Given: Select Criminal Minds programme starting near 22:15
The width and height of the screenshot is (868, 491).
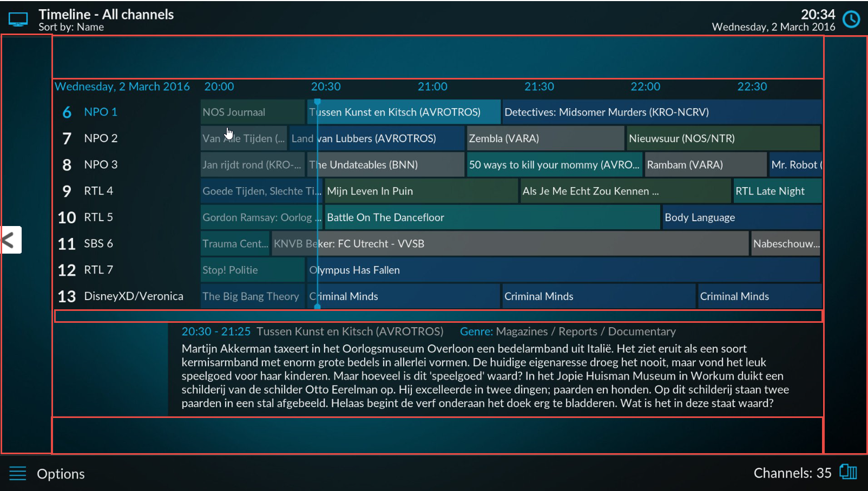Looking at the screenshot, I should tap(760, 296).
